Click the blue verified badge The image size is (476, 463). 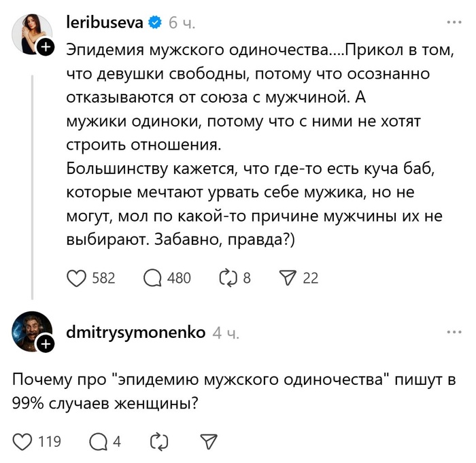coord(155,22)
